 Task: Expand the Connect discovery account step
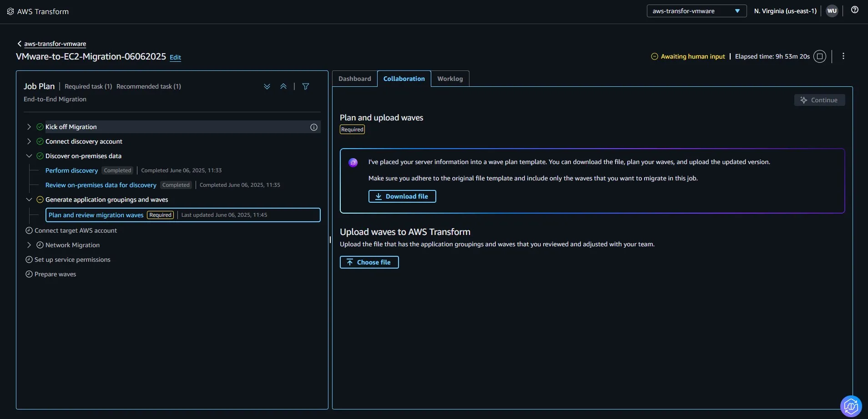pos(29,141)
